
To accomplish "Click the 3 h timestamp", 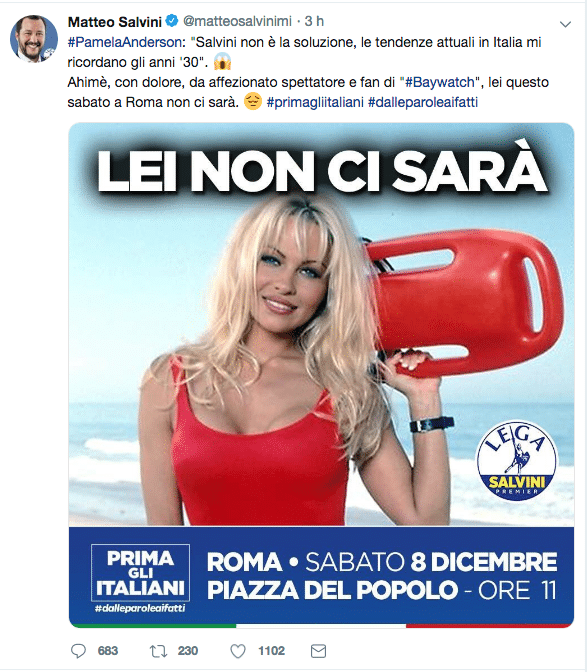I will coord(314,21).
